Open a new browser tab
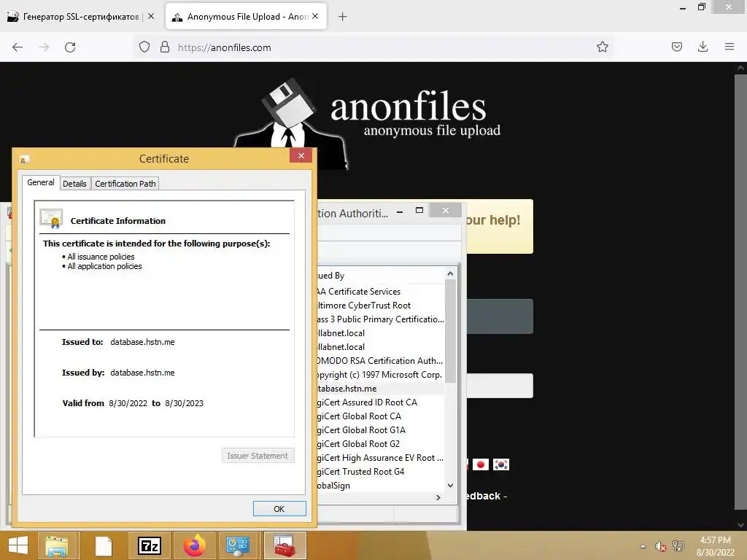Image resolution: width=747 pixels, height=560 pixels. 343,17
